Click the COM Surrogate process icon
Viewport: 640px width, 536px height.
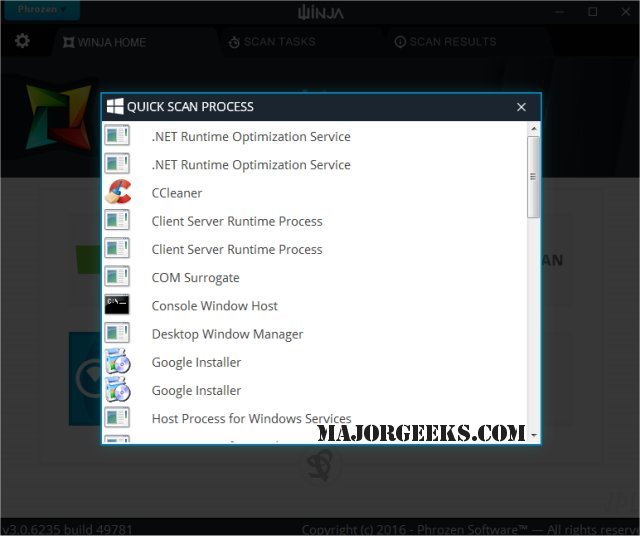point(117,276)
